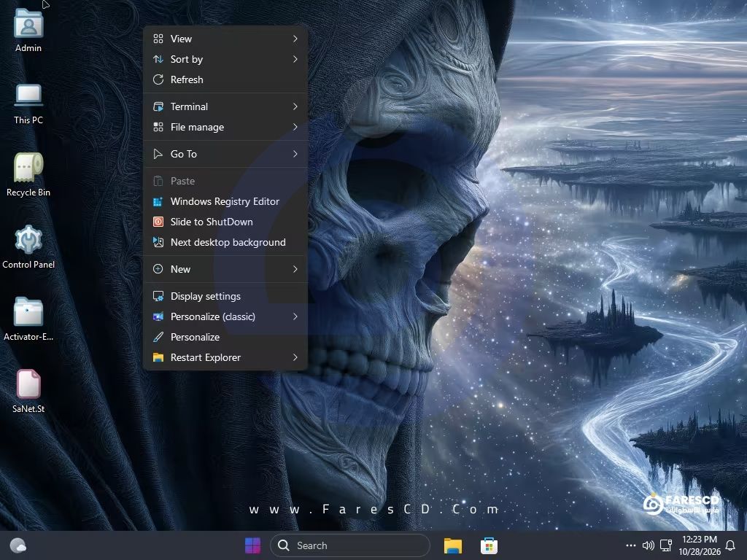Click the Search magnifier icon
This screenshot has height=560, width=747.
(284, 545)
